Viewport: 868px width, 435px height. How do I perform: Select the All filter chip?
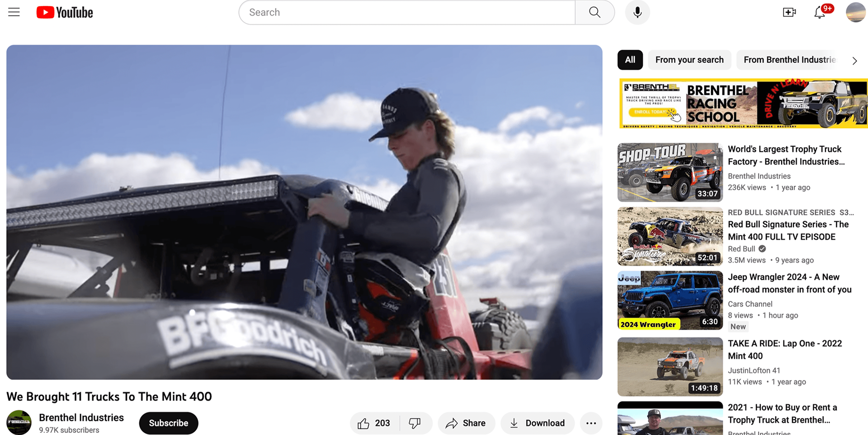point(630,60)
